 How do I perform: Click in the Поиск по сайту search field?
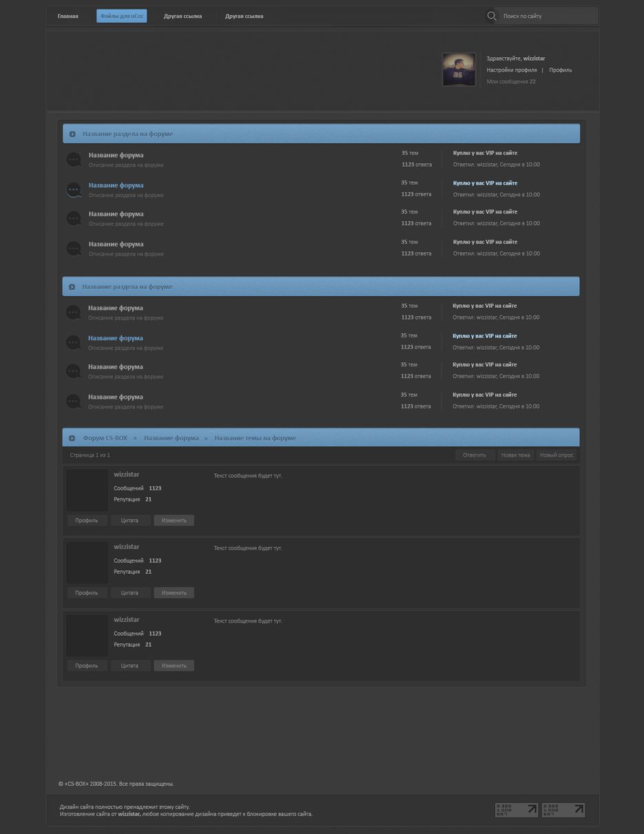click(x=546, y=16)
